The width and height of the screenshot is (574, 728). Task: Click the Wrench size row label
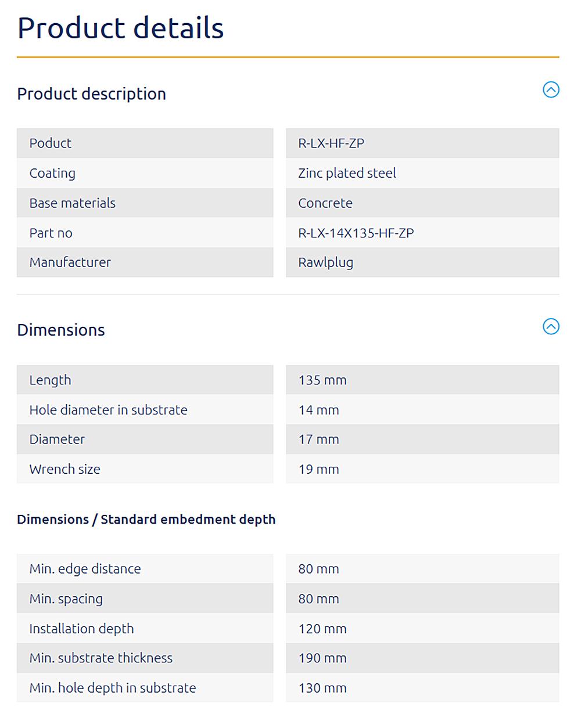tap(64, 469)
